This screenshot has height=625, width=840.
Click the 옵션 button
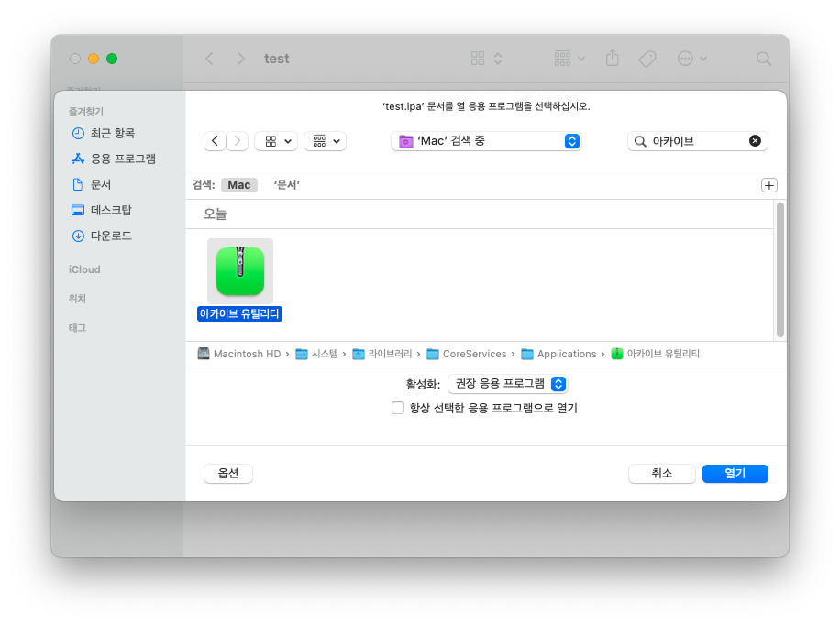tap(228, 474)
